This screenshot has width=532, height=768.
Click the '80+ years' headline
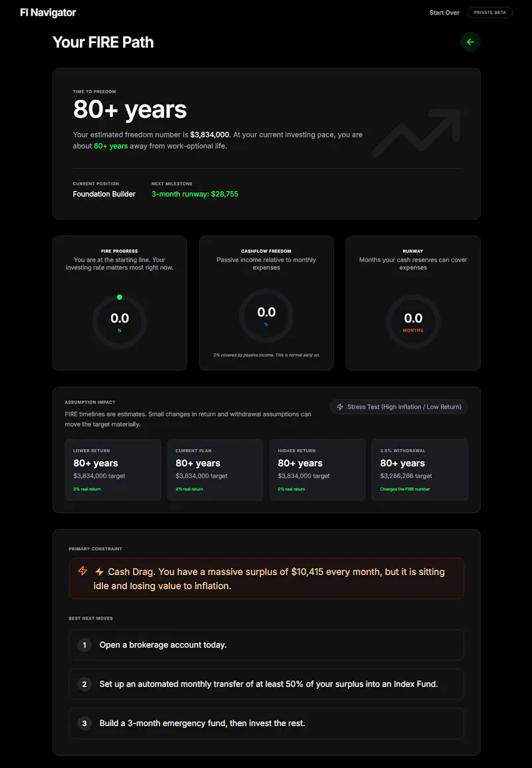coord(130,110)
